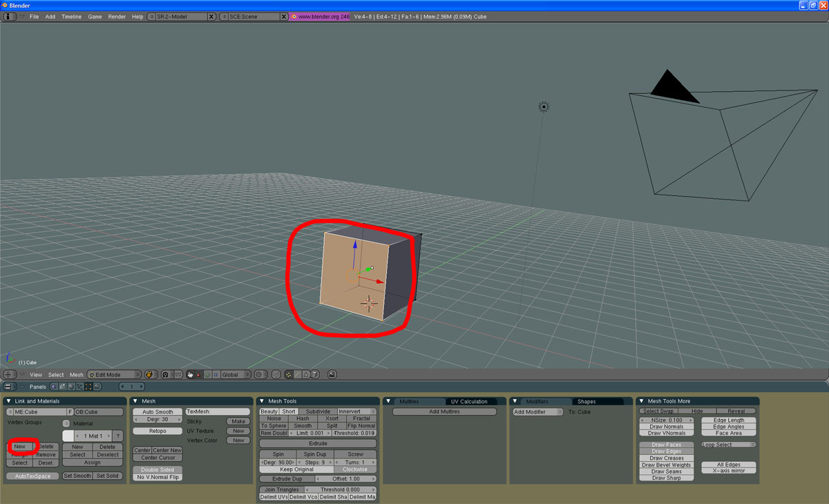
Task: Toggle occlude background geometry cube icon
Action: pyautogui.click(x=315, y=374)
